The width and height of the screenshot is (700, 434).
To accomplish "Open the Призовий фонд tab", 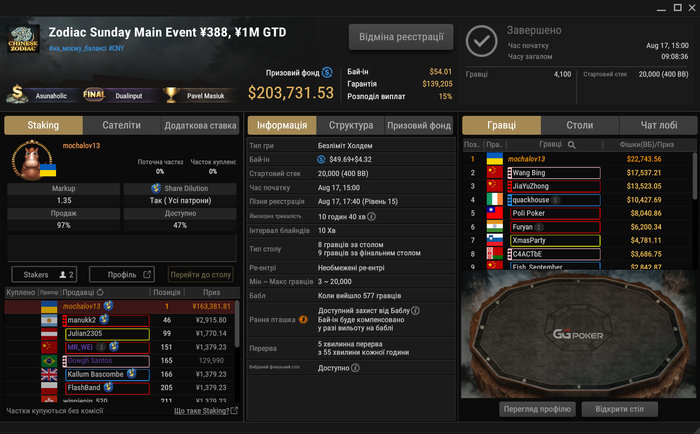I will pyautogui.click(x=419, y=125).
